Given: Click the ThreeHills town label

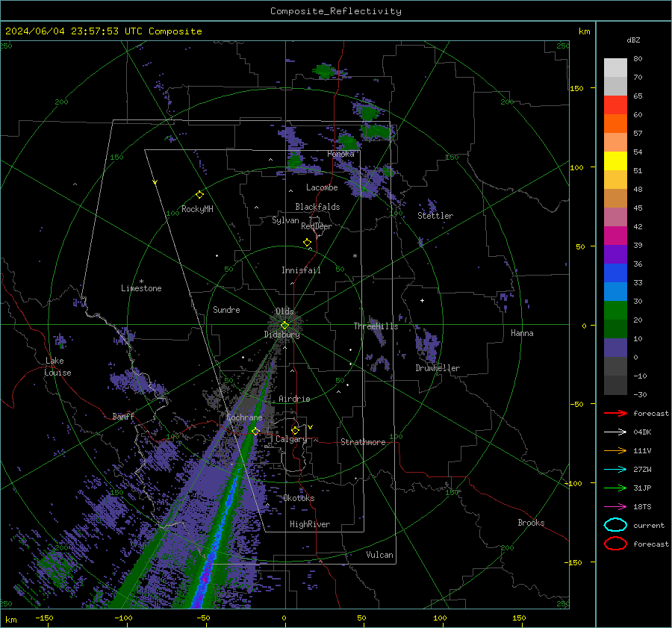Looking at the screenshot, I should tap(376, 326).
